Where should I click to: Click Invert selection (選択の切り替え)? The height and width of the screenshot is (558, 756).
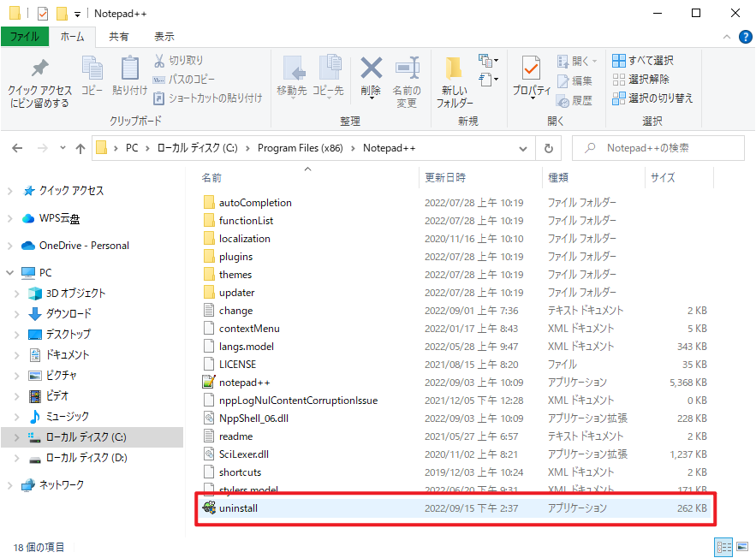coord(652,98)
